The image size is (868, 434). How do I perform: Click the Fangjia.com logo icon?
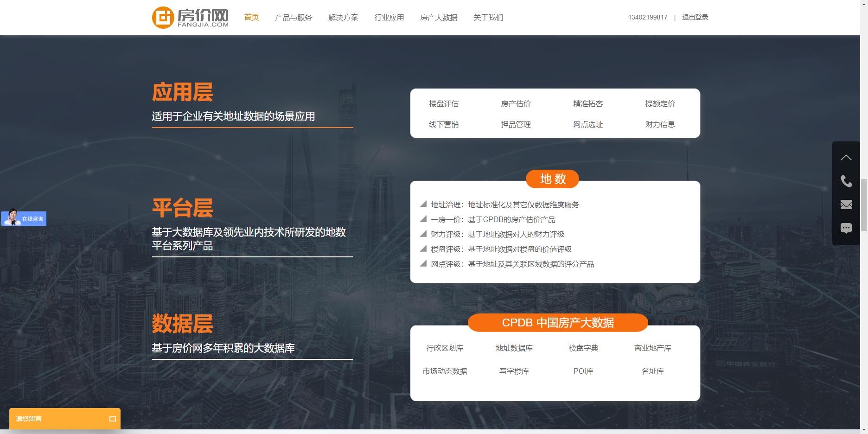coord(163,18)
